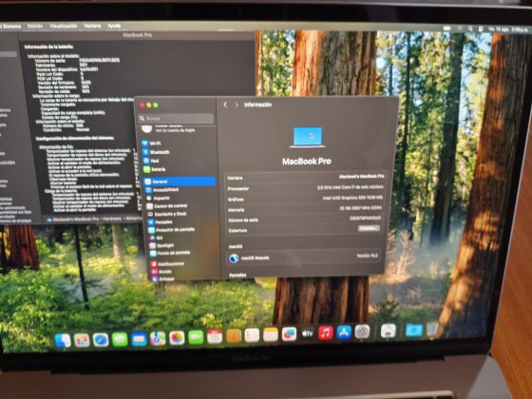The height and width of the screenshot is (399, 532).
Task: Go back with the left chevron
Action: (x=225, y=104)
